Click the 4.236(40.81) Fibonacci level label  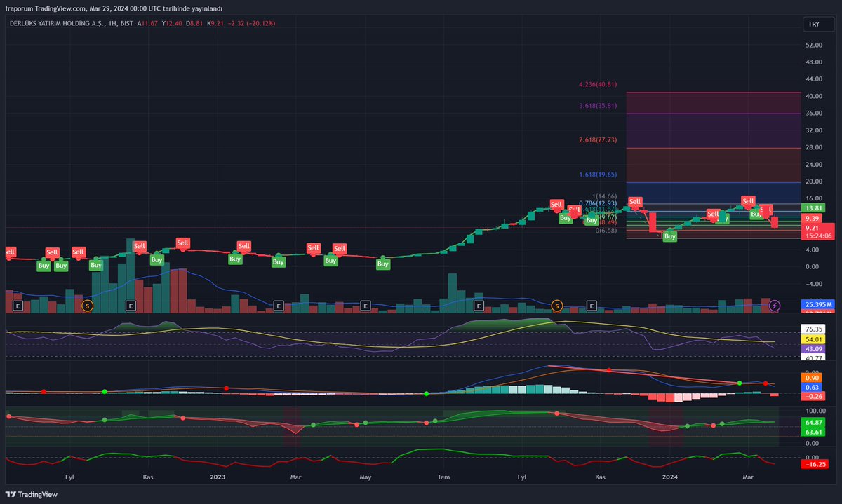(598, 84)
